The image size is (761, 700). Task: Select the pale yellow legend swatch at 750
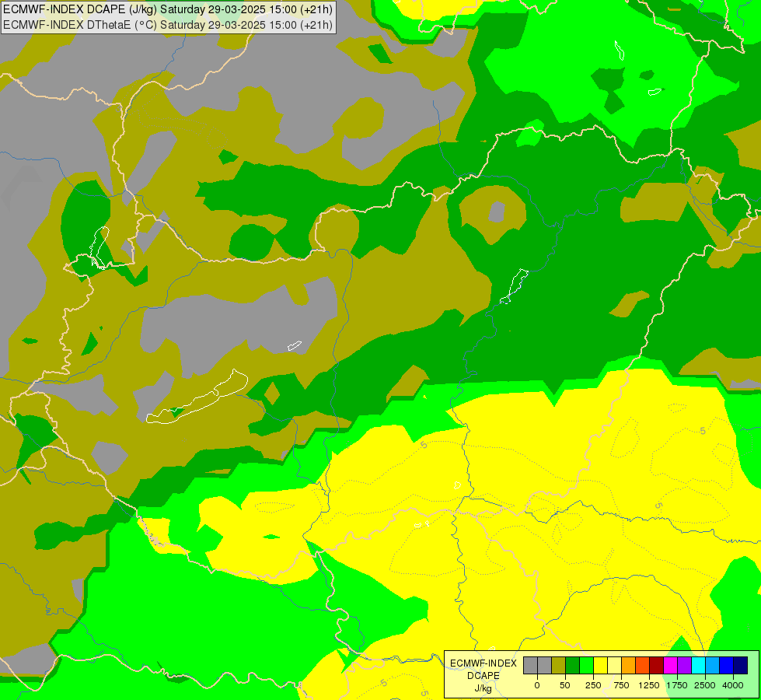(x=614, y=665)
